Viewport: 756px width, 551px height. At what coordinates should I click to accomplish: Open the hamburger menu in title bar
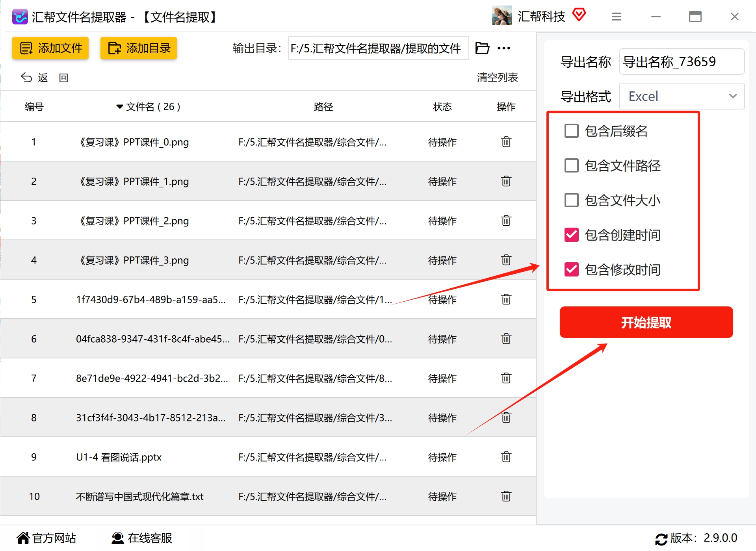pos(617,17)
